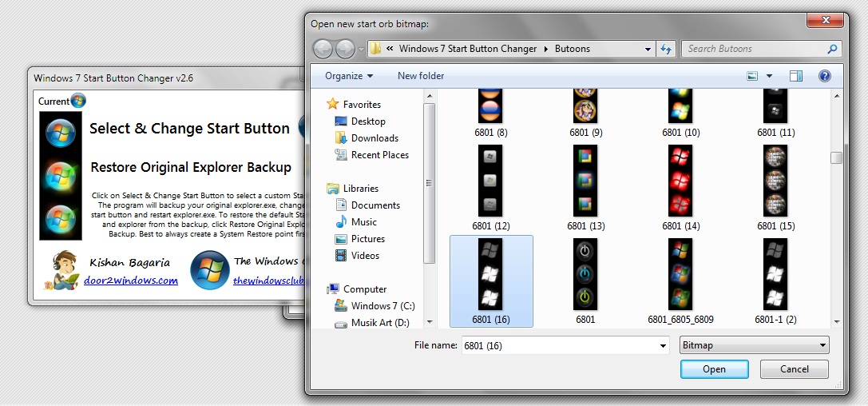Select the 6801 (15) orb thumbnail

[x=775, y=181]
